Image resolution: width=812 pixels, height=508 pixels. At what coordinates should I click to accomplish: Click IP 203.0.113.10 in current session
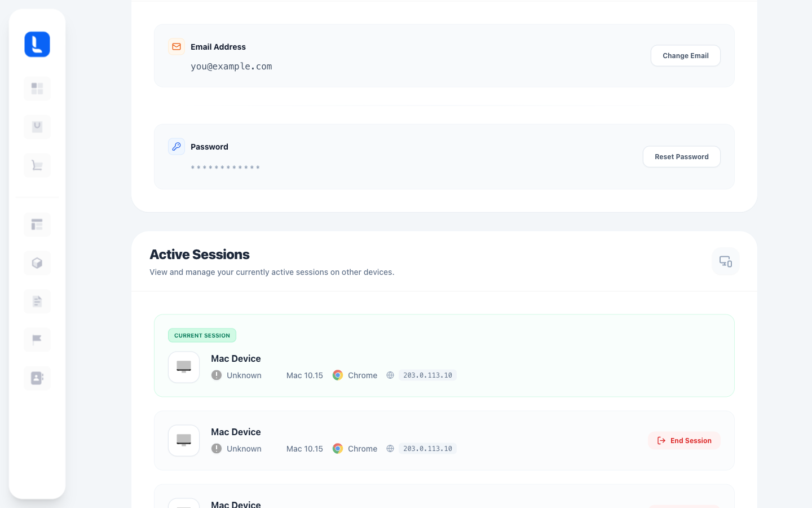(427, 375)
